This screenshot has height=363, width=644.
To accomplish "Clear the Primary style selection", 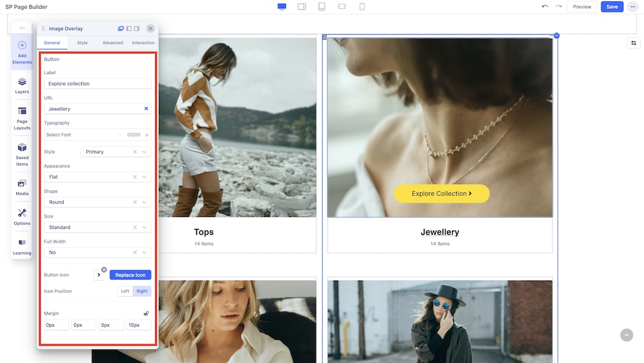I will tap(135, 152).
